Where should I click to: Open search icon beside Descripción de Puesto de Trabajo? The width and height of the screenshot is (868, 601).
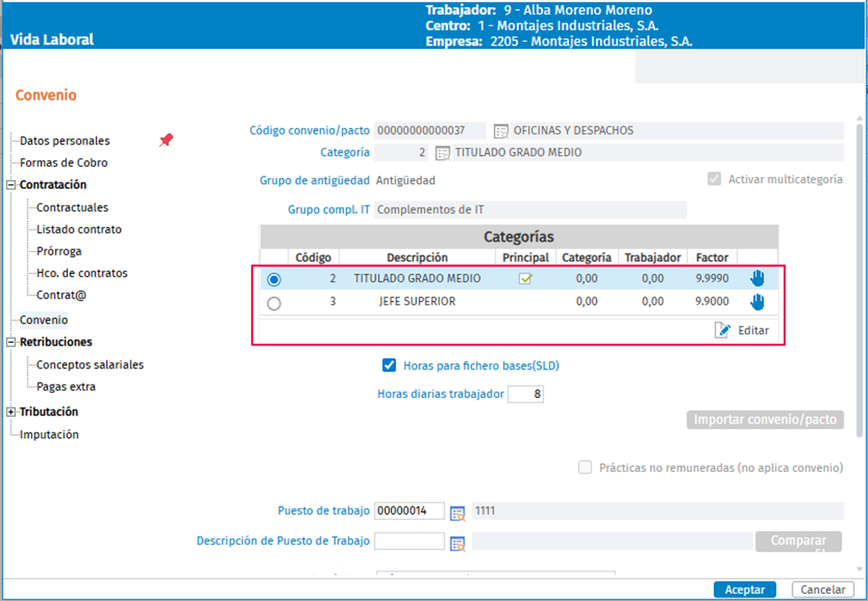coord(458,544)
